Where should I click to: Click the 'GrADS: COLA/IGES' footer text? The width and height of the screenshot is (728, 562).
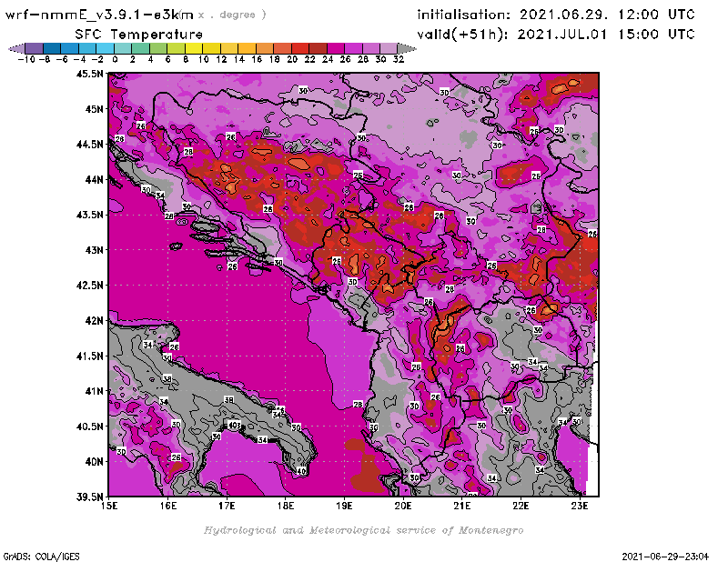pyautogui.click(x=42, y=557)
